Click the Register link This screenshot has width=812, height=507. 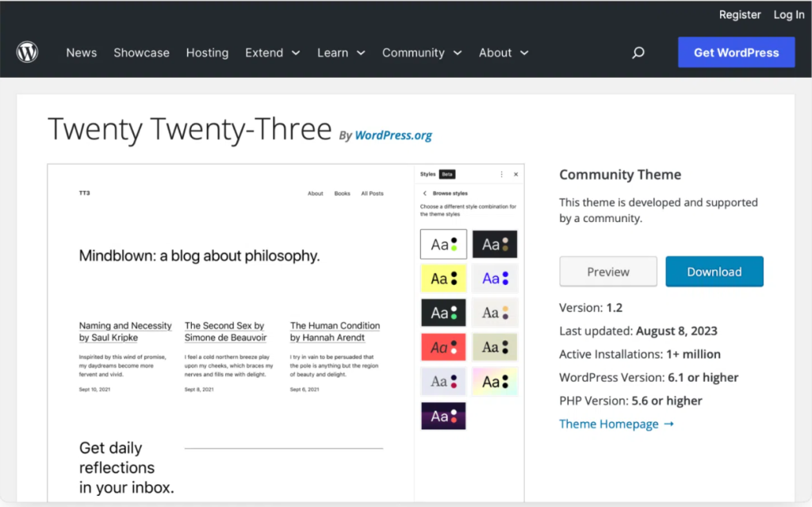(740, 15)
